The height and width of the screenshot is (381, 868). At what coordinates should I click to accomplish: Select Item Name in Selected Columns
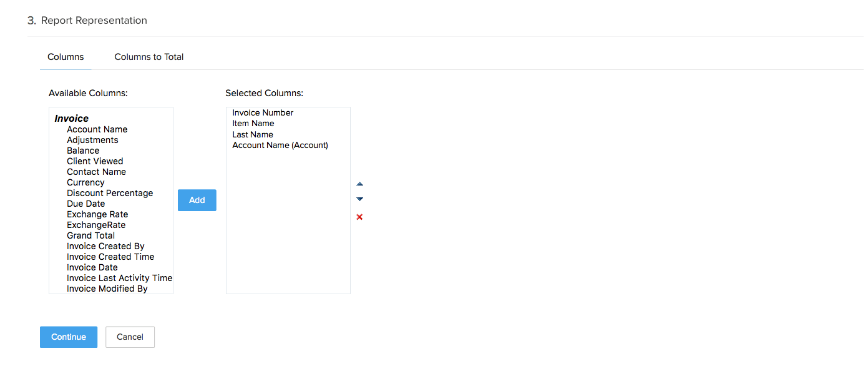pyautogui.click(x=253, y=123)
